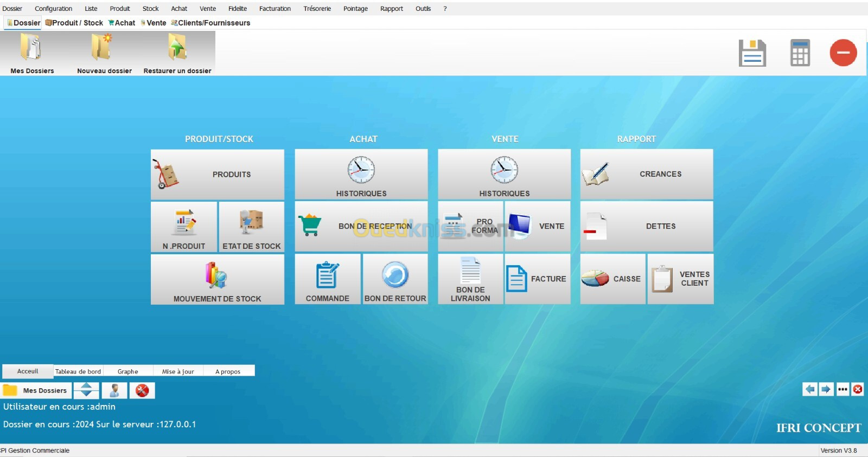Switch to the Graphe tab

point(128,371)
